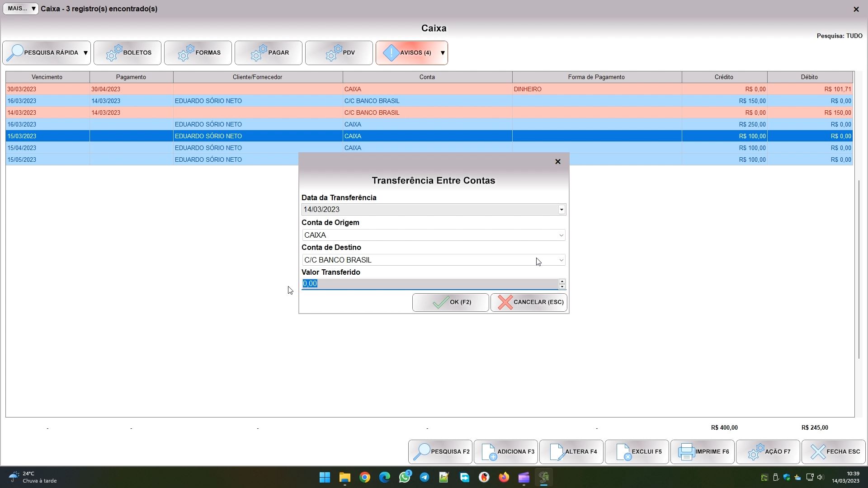The image size is (868, 488).
Task: Click the Avisos (4) warning icon
Action: tap(392, 53)
